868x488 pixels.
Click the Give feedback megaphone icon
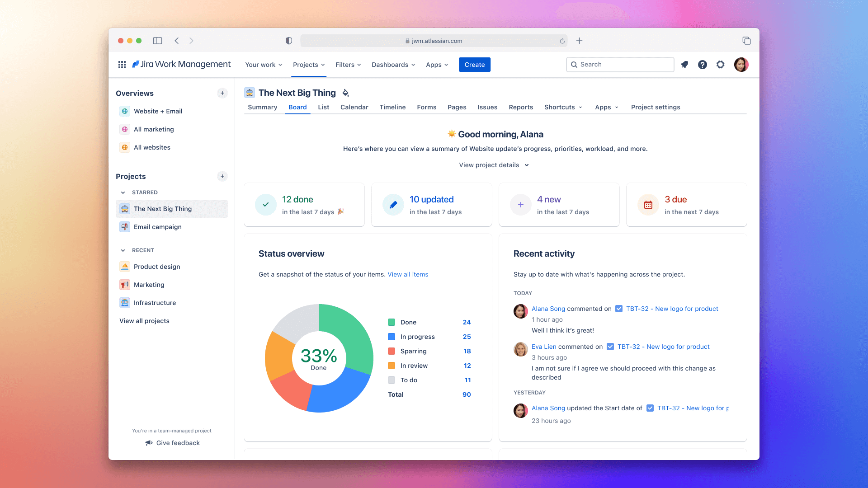tap(149, 443)
